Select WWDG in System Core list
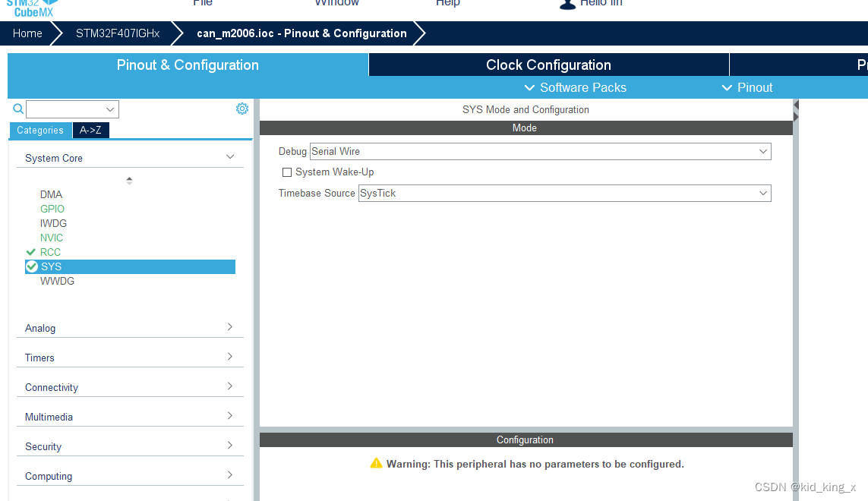Image resolution: width=868 pixels, height=501 pixels. (57, 281)
